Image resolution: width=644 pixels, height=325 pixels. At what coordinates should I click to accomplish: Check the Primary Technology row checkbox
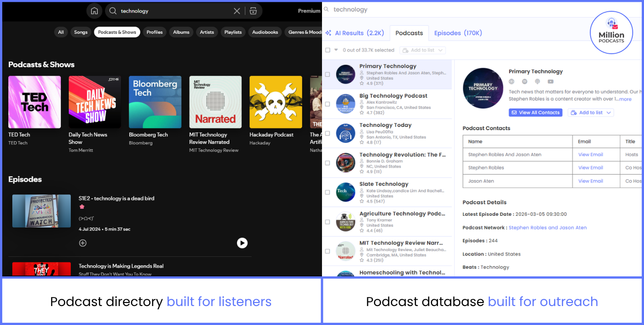pos(327,74)
